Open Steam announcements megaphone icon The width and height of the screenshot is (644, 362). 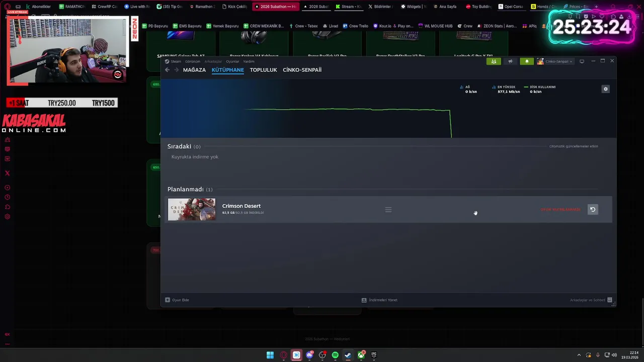(510, 61)
